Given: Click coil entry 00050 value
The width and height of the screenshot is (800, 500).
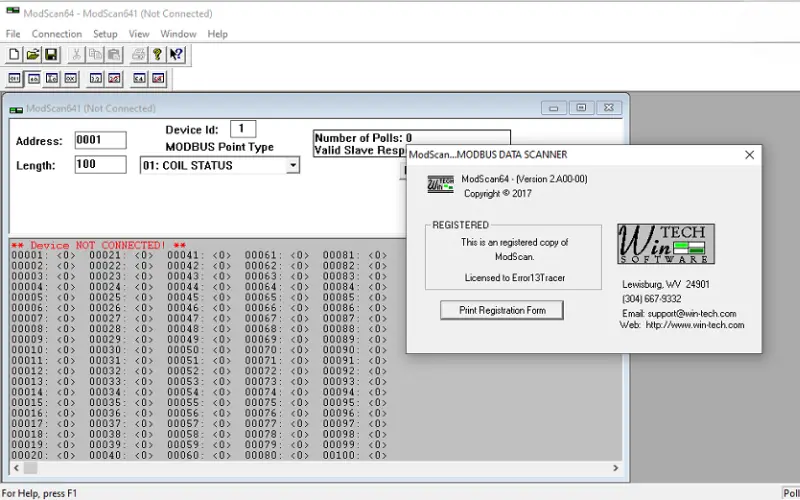Looking at the screenshot, I should 222,350.
